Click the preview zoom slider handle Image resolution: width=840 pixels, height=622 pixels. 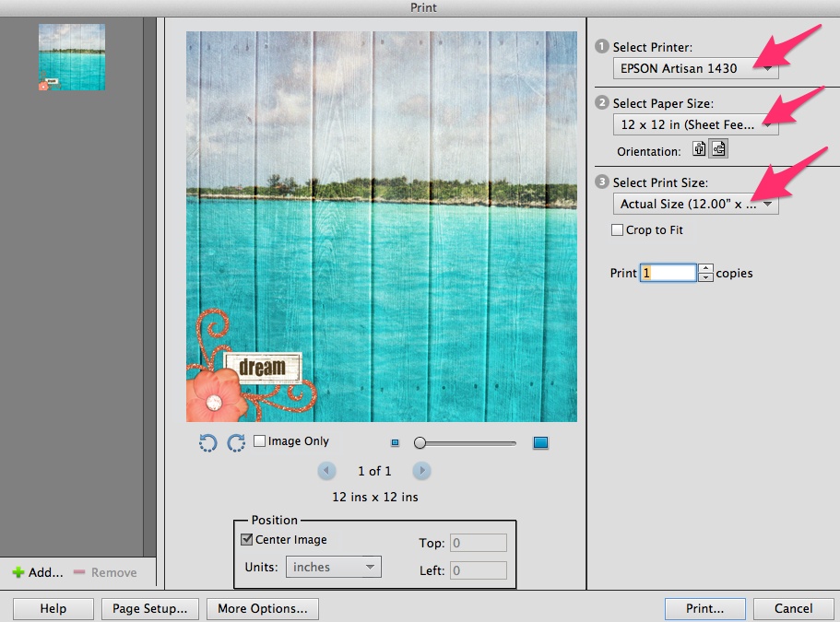pyautogui.click(x=420, y=443)
